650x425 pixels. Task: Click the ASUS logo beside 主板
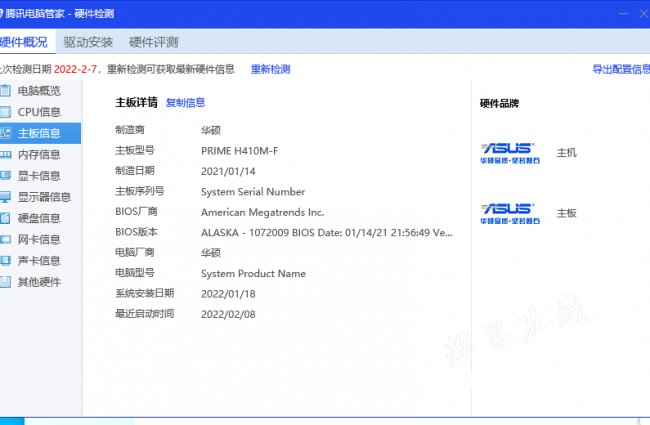tap(510, 214)
